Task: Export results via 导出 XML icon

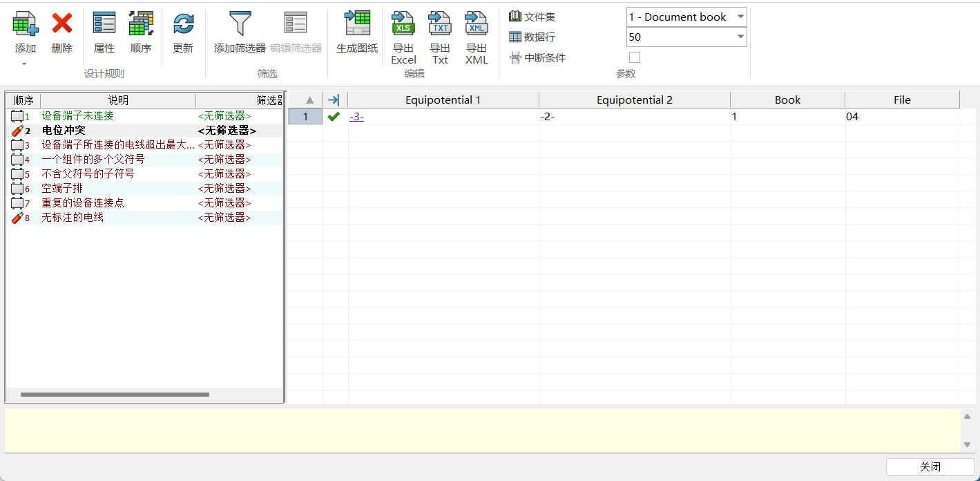Action: click(x=477, y=24)
